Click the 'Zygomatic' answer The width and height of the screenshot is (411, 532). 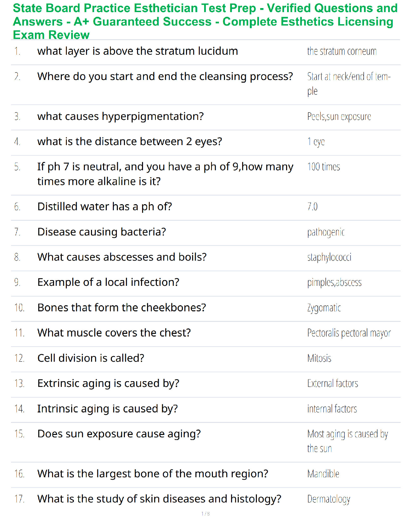[324, 308]
